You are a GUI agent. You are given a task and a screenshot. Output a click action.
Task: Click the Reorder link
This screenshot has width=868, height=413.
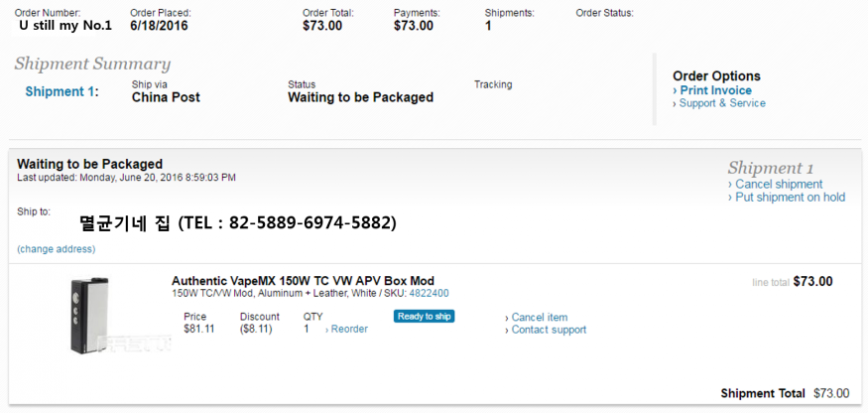tap(349, 329)
